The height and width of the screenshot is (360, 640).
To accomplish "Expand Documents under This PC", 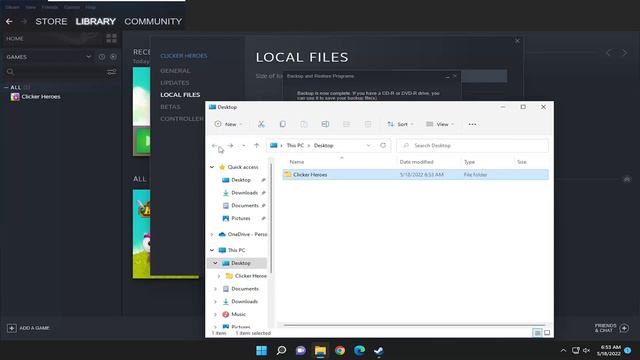I will (x=216, y=289).
